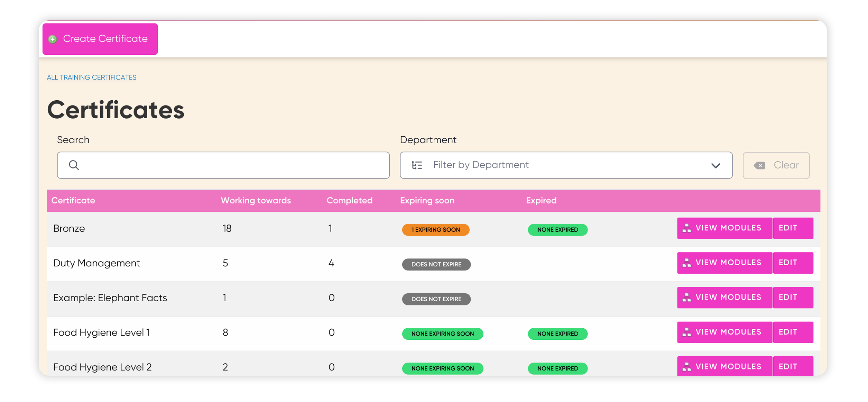This screenshot has height=402, width=868.
Task: Select the Example: Elephant Facts name
Action: [x=110, y=298]
